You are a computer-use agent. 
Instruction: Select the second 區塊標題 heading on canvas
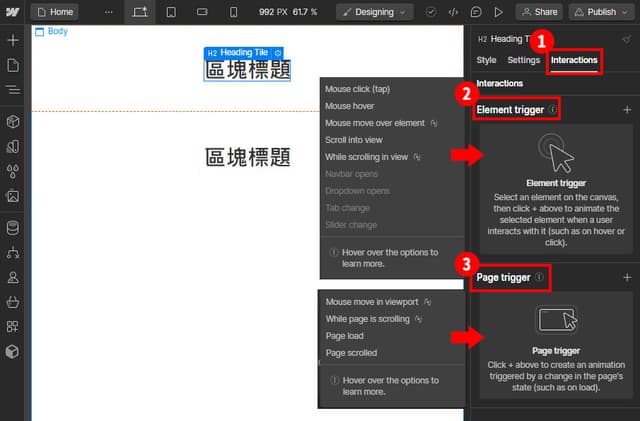(x=247, y=157)
